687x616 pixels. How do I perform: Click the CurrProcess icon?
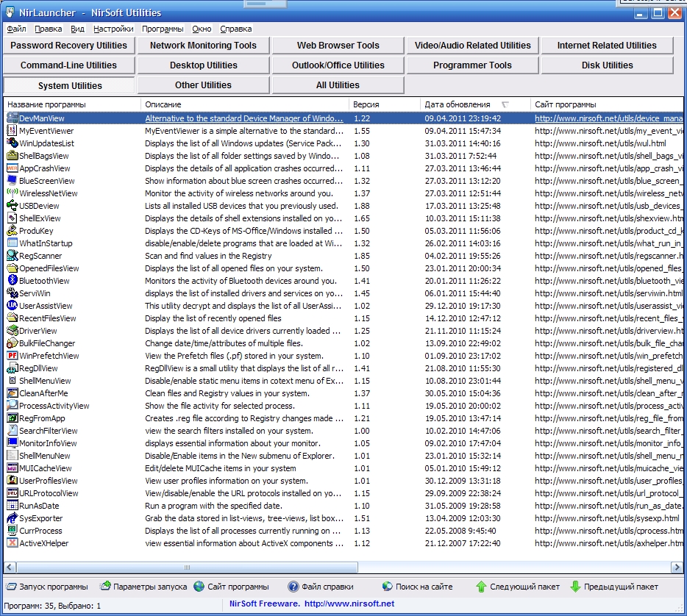click(x=13, y=530)
